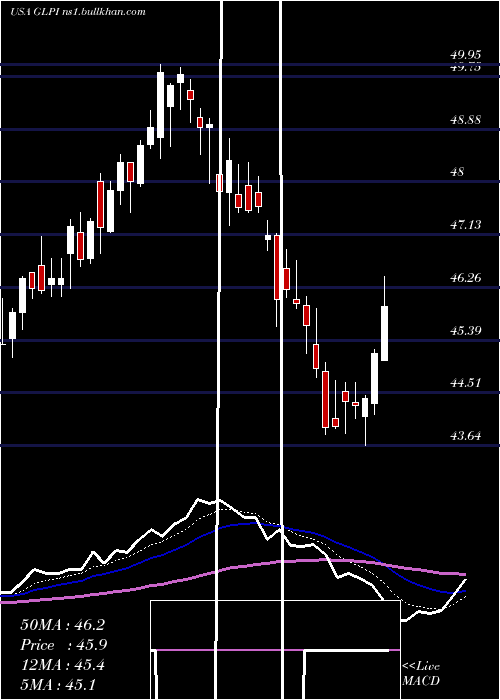Click the 48.88 price level label
The height and width of the screenshot is (700, 500).
point(466,120)
